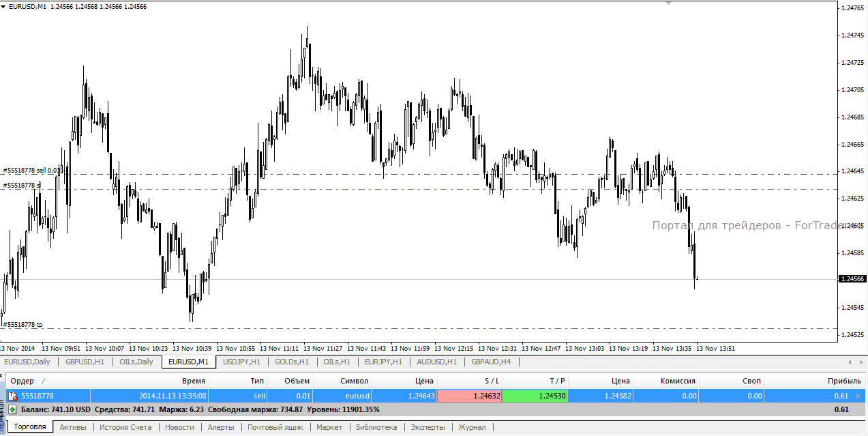This screenshot has width=868, height=436.
Task: Open the Журнал tab
Action: 472,427
